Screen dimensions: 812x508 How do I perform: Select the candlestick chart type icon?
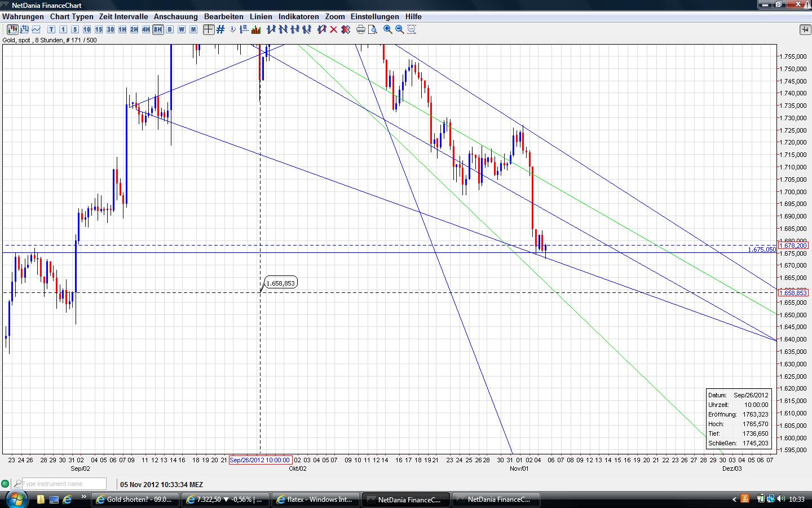click(11, 29)
